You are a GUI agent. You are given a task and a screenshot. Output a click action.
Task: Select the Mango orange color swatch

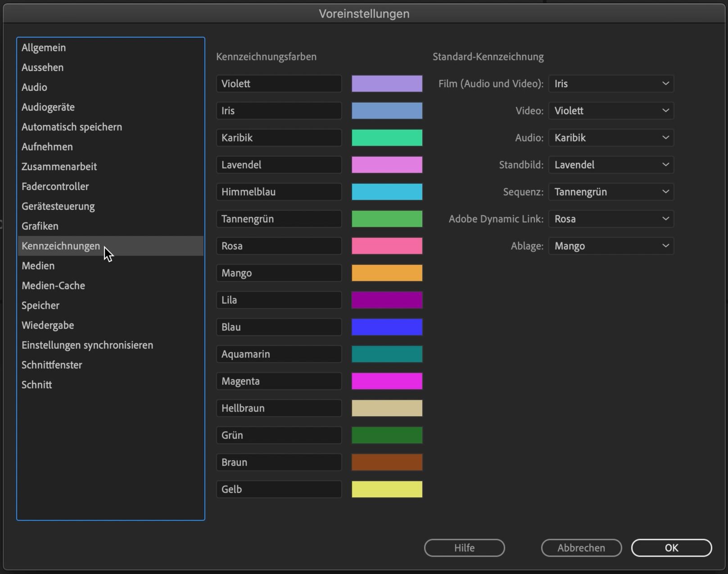point(387,273)
